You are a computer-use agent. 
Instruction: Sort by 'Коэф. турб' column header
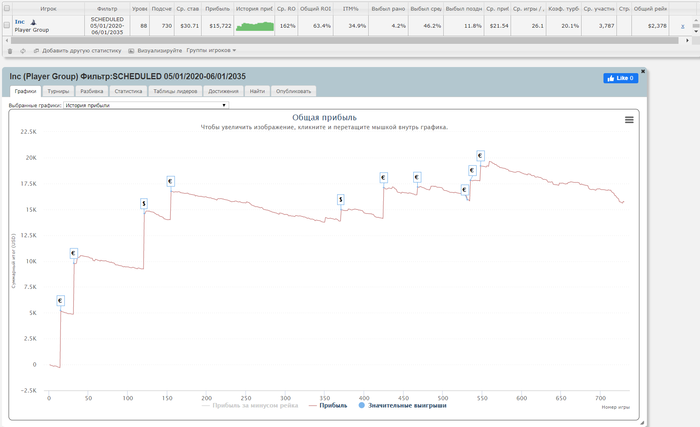click(x=563, y=8)
